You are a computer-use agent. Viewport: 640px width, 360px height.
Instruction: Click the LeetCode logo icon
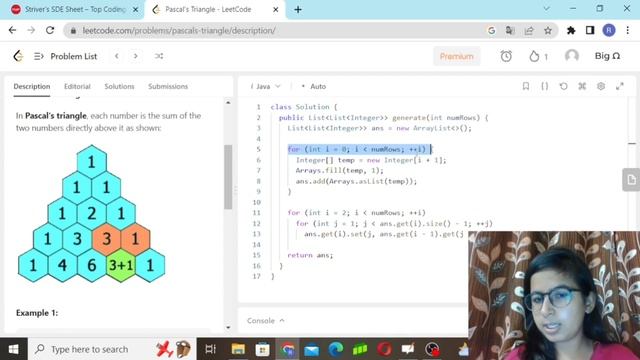[x=18, y=56]
